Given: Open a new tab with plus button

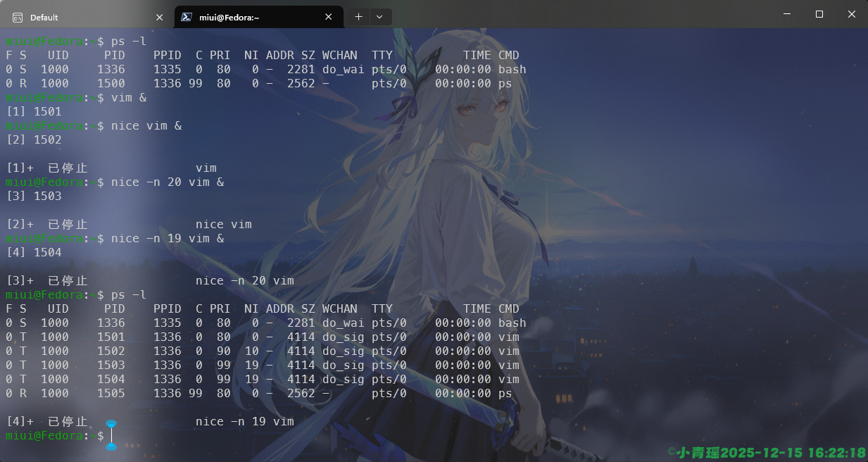Looking at the screenshot, I should pos(358,17).
